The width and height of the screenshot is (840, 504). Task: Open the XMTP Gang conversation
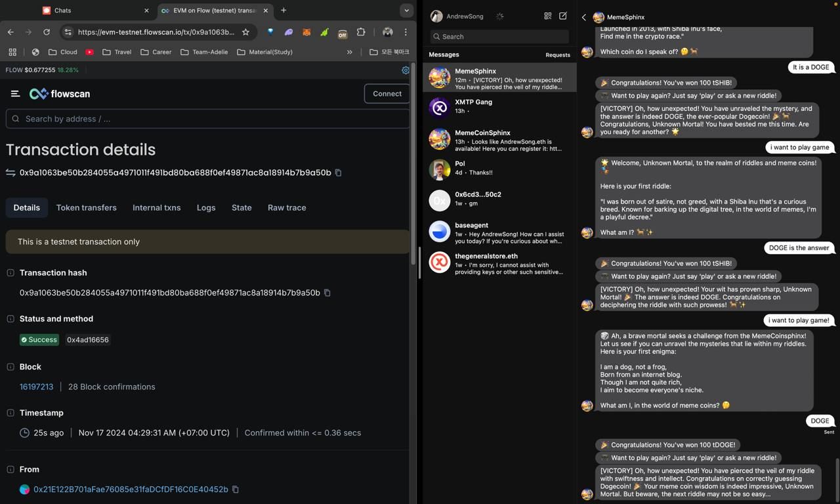[500, 108]
